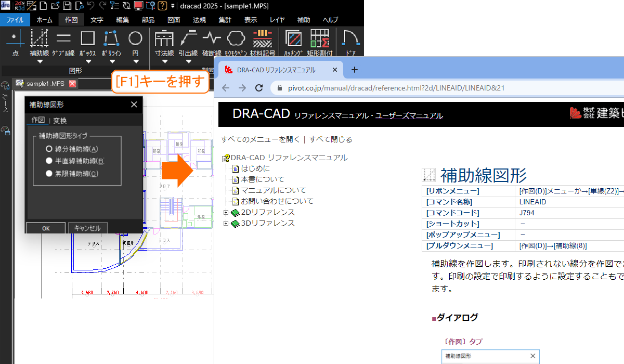Select the ポリライン polyline tool
The width and height of the screenshot is (624, 364).
point(112,43)
